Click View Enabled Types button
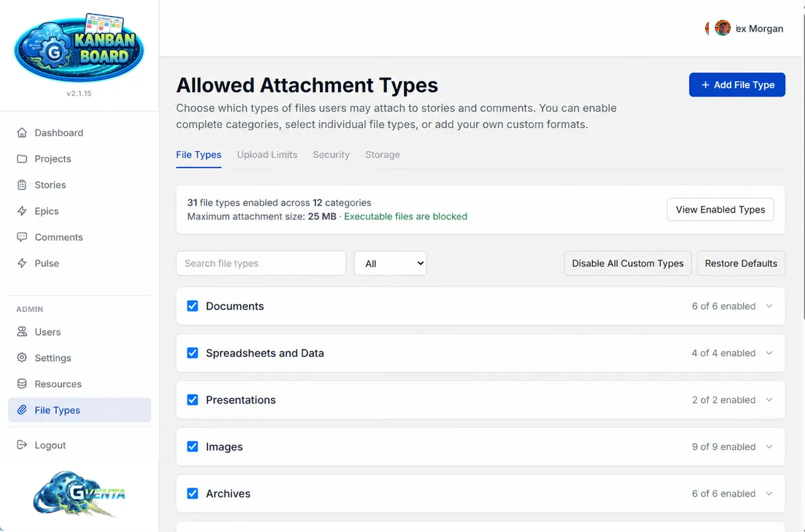805x532 pixels. [x=720, y=209]
